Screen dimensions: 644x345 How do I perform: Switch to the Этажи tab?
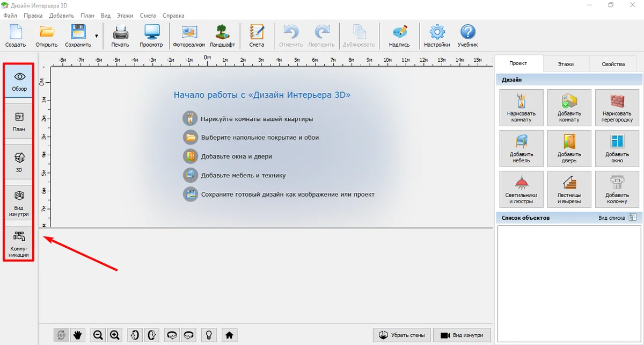(566, 64)
